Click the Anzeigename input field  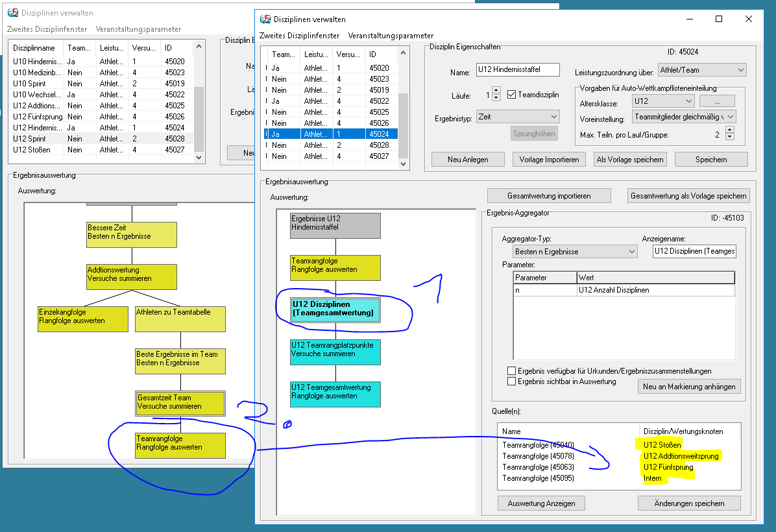click(694, 251)
